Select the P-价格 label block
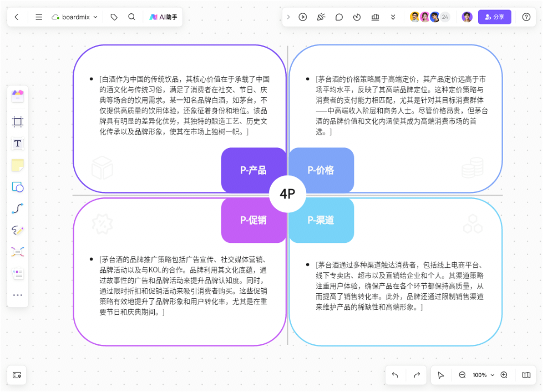The height and width of the screenshot is (392, 543). (321, 170)
